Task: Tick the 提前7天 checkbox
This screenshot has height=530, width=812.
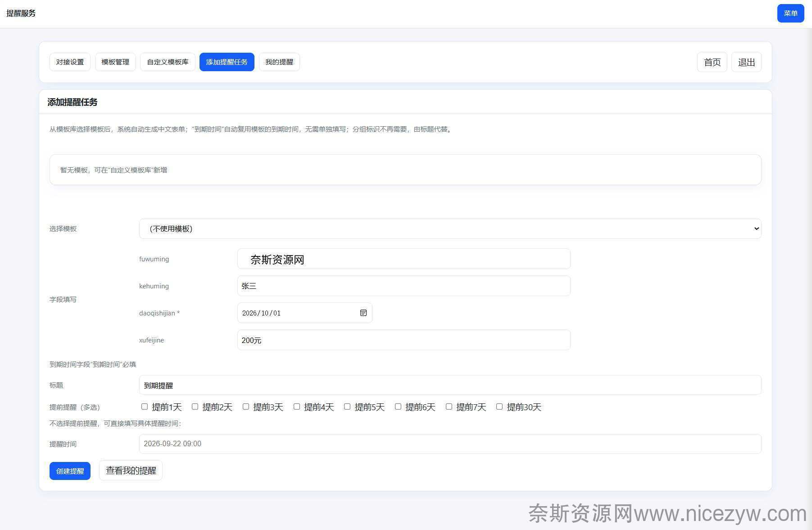Action: pos(449,407)
